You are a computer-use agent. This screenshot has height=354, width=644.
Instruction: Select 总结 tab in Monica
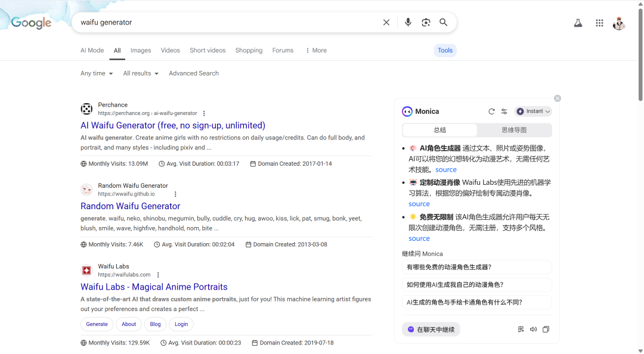pos(440,130)
